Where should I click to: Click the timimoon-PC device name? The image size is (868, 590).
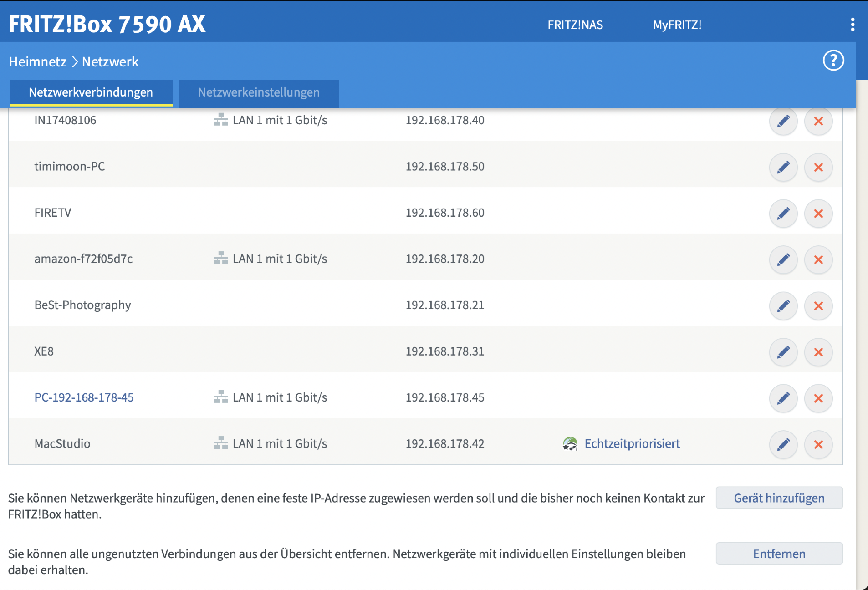70,166
